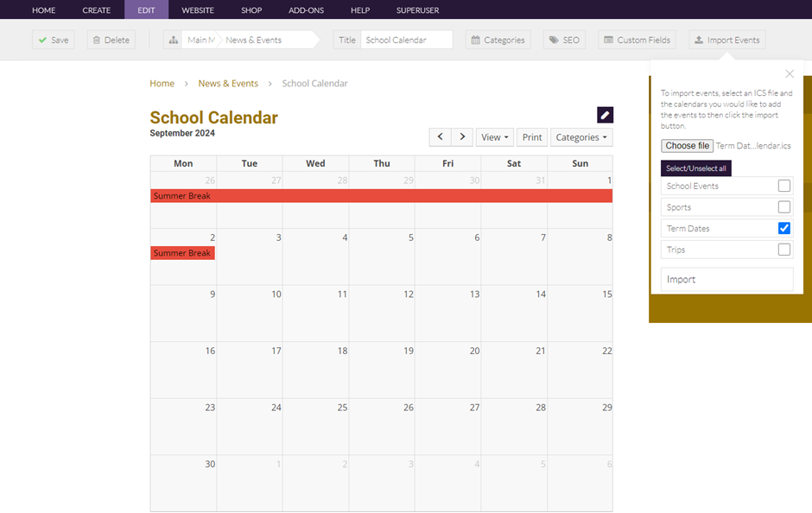
Task: Open the View dropdown
Action: click(x=495, y=137)
